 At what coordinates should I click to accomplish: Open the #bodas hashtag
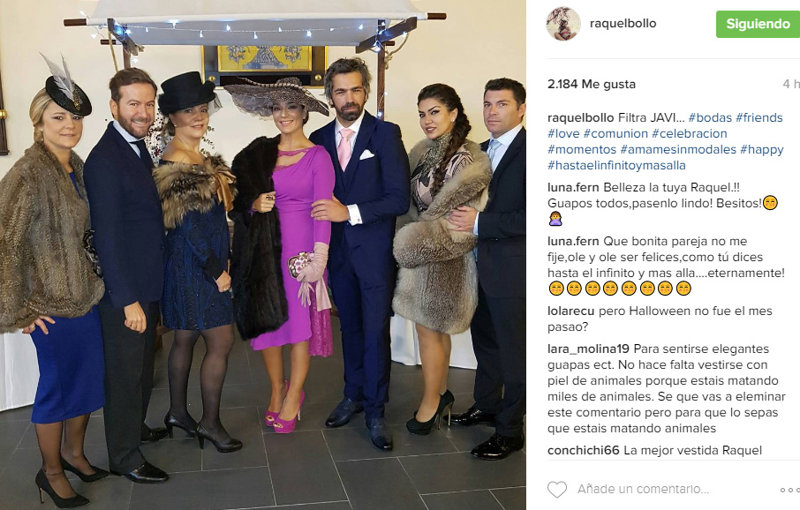point(710,118)
